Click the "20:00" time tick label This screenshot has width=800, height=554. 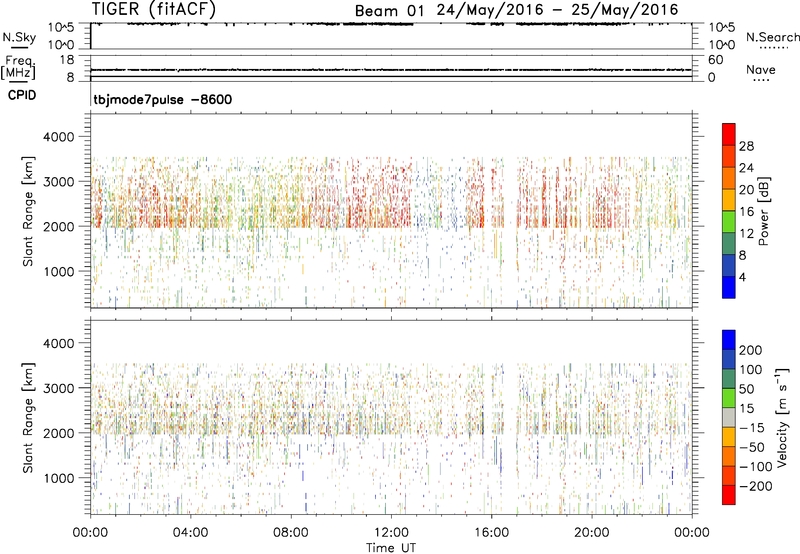[x=591, y=533]
